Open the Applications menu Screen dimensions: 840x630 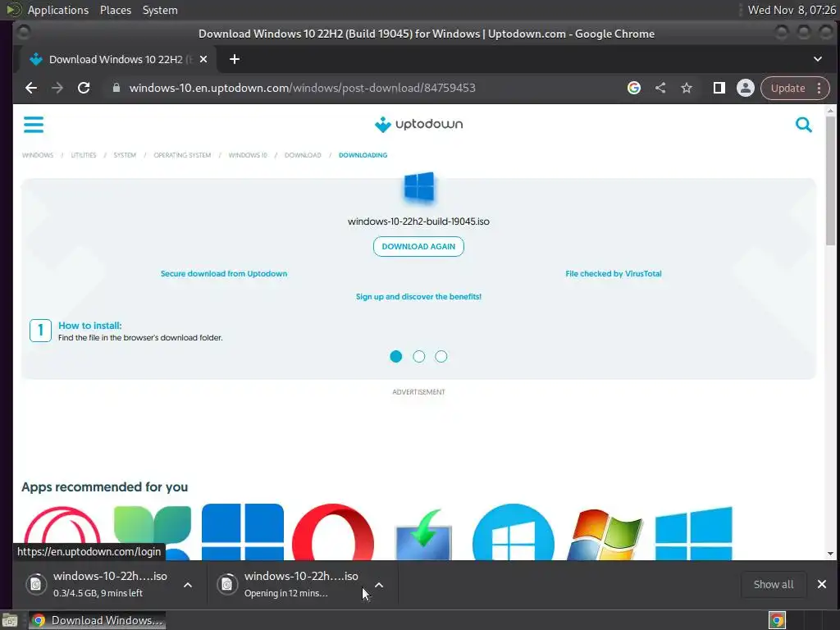58,10
